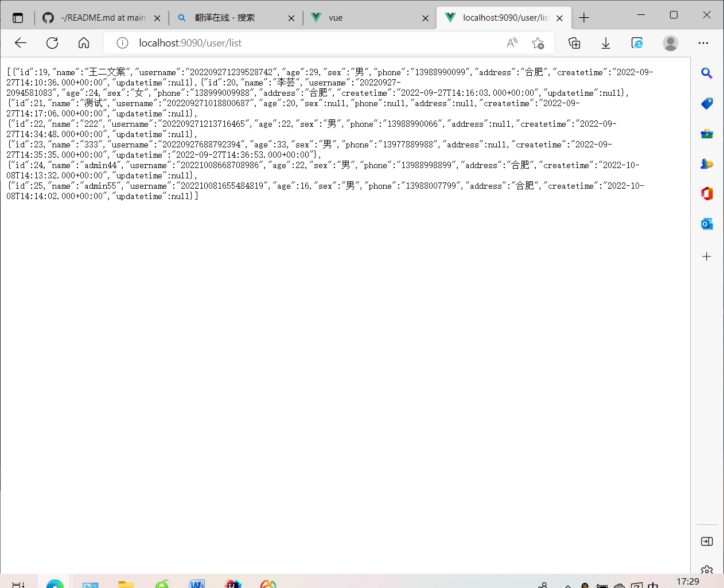Open Word in the taskbar
Viewport: 724px width, 588px height.
point(197,583)
